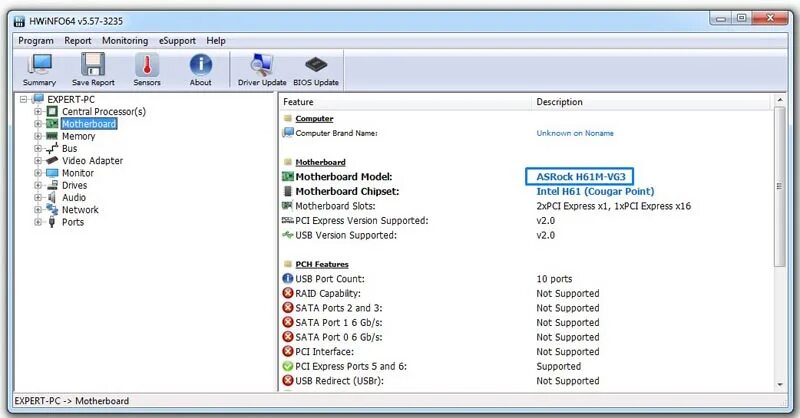Click the About info icon
The image size is (800, 418).
click(x=201, y=65)
